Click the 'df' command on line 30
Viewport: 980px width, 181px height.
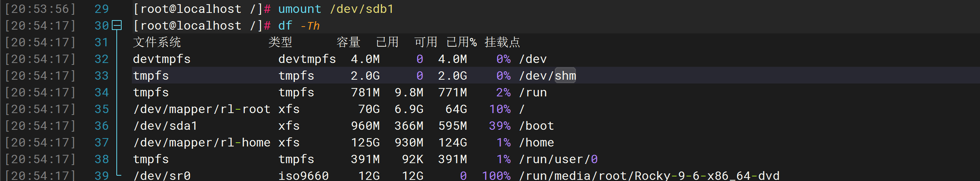pyautogui.click(x=285, y=25)
